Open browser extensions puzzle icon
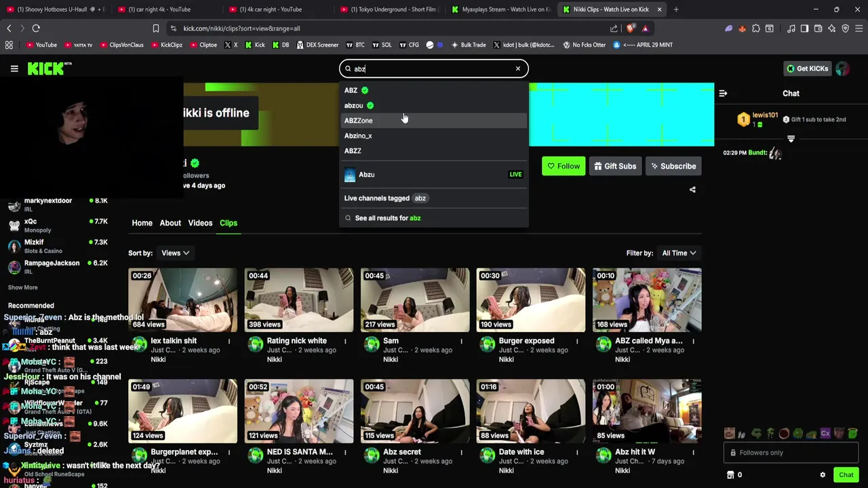Screen dimensions: 868x488 point(755,28)
